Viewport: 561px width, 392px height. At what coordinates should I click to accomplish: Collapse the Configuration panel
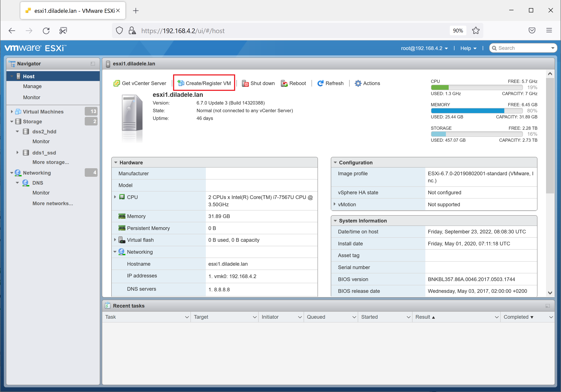(335, 163)
